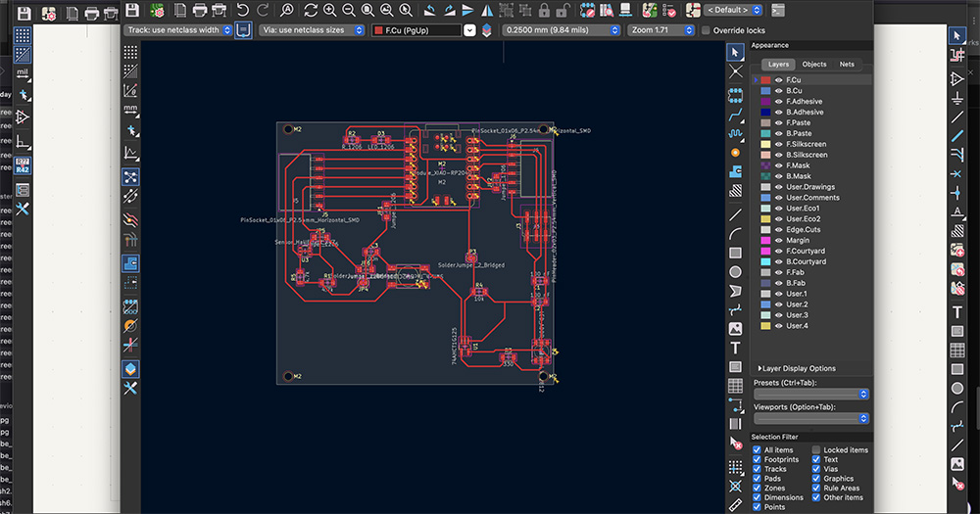The height and width of the screenshot is (514, 980).
Task: Toggle grid display in left toolbar
Action: tap(130, 52)
